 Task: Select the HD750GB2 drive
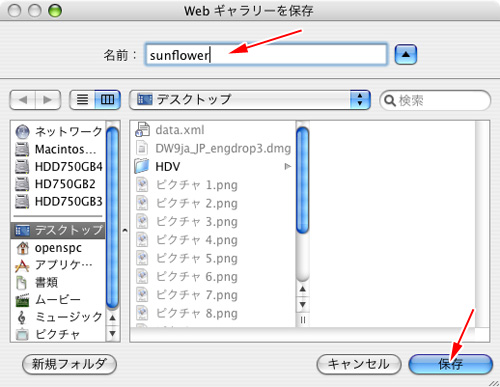[58, 184]
